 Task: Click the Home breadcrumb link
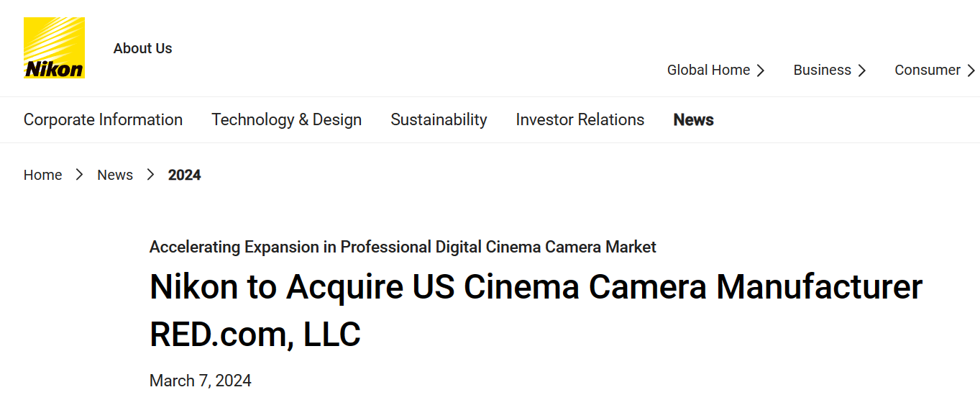[x=42, y=175]
